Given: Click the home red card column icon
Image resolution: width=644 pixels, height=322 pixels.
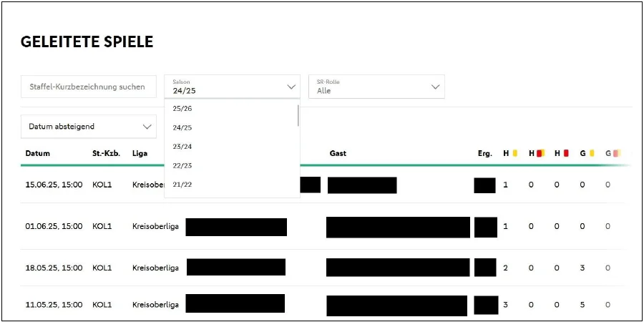Looking at the screenshot, I should coord(565,153).
